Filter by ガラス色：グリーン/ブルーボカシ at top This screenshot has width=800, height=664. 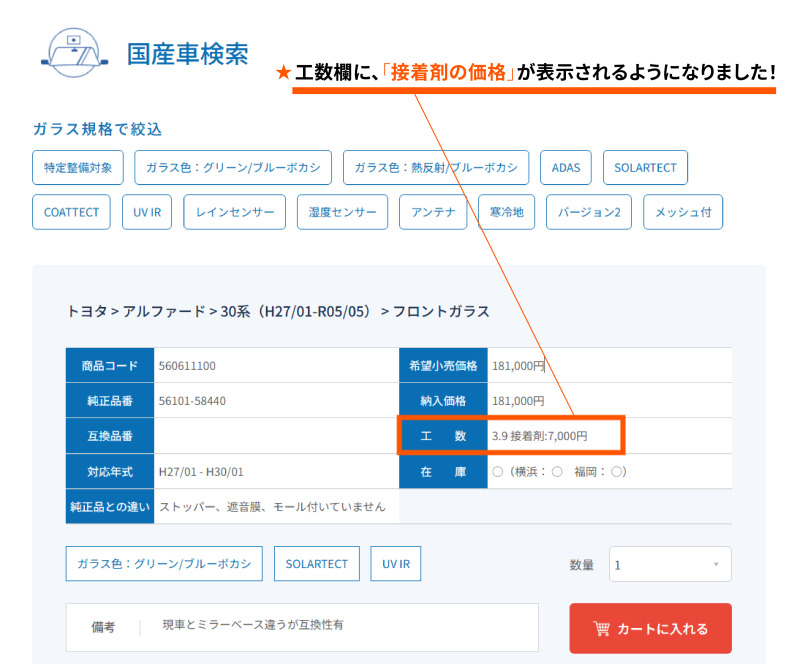point(233,167)
